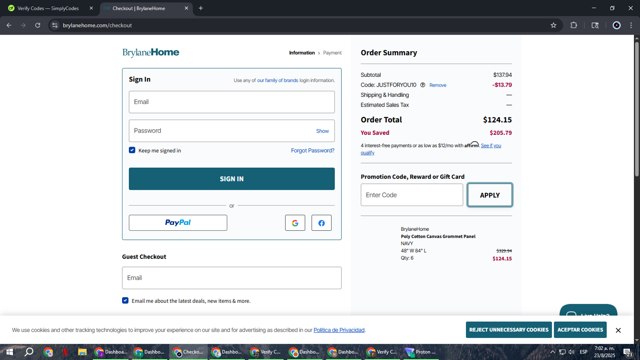Open File Explorer from the taskbar

82,352
